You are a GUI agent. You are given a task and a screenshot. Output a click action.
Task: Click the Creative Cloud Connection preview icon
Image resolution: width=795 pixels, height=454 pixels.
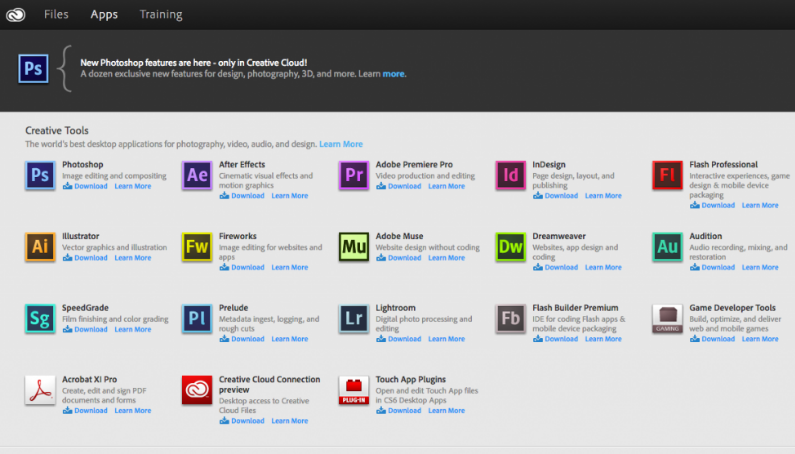pyautogui.click(x=197, y=390)
